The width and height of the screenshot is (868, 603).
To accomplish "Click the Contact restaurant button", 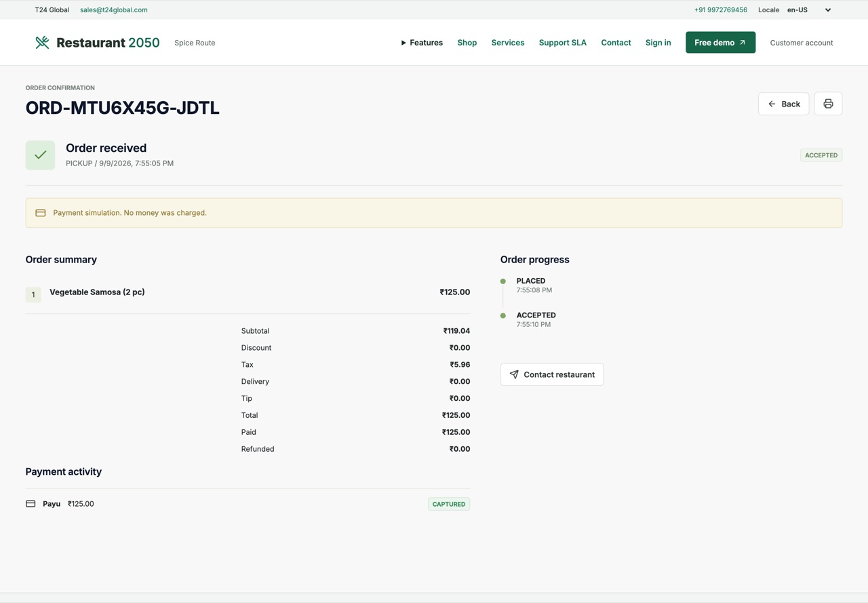I will point(552,374).
